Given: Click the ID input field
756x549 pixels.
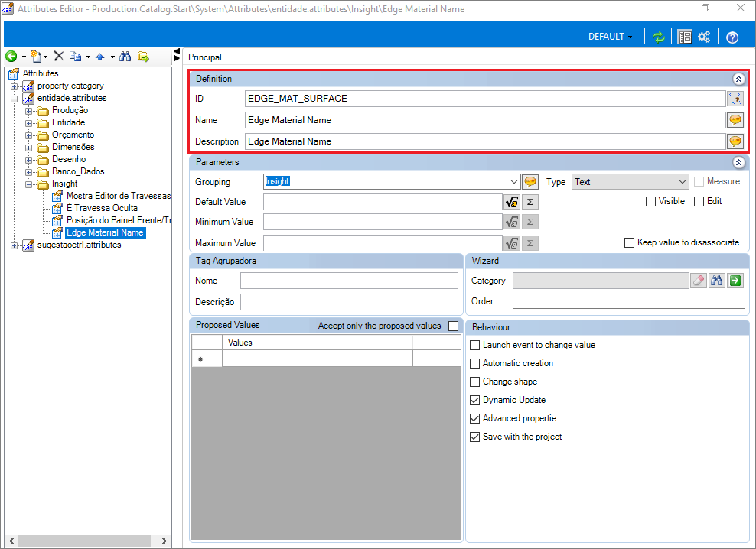Looking at the screenshot, I should [485, 99].
